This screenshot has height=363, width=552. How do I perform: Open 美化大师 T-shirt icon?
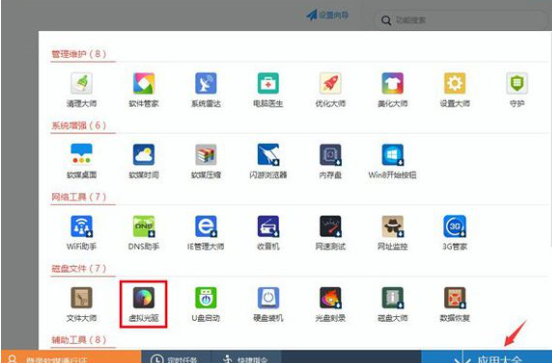tap(393, 83)
